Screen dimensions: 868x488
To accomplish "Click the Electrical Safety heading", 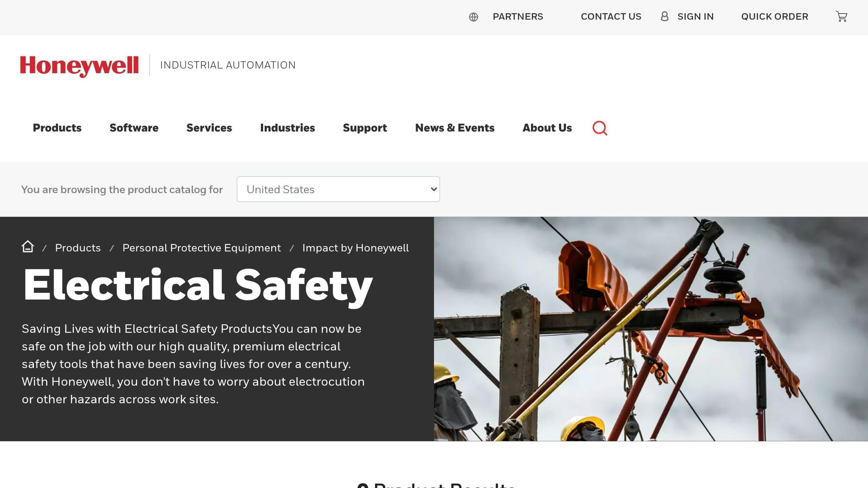I will click(198, 286).
